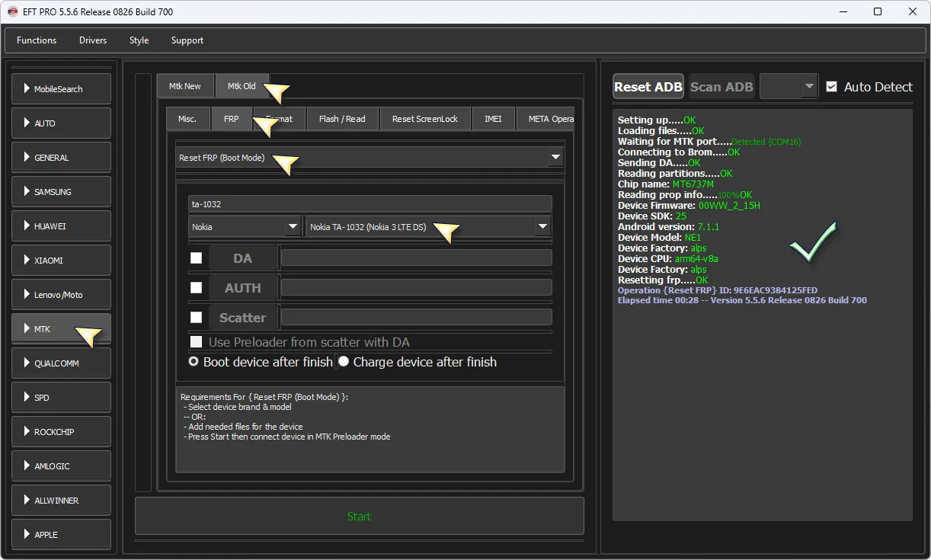Open the Nokia brand dropdown
This screenshot has height=560, width=931.
(x=245, y=227)
